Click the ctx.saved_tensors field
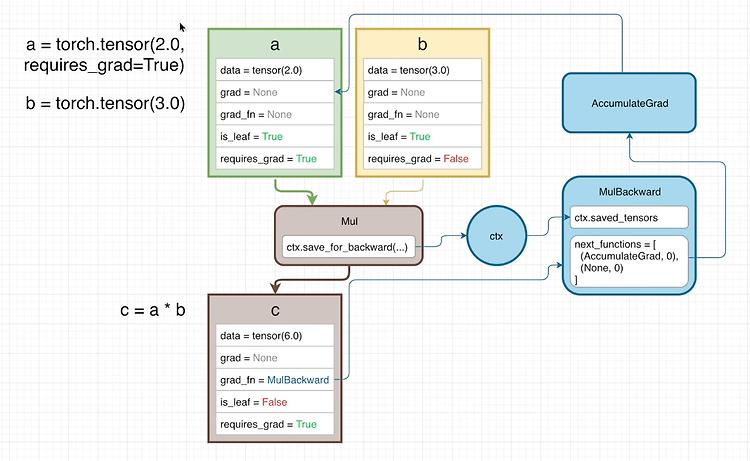The image size is (750, 461). pyautogui.click(x=629, y=218)
